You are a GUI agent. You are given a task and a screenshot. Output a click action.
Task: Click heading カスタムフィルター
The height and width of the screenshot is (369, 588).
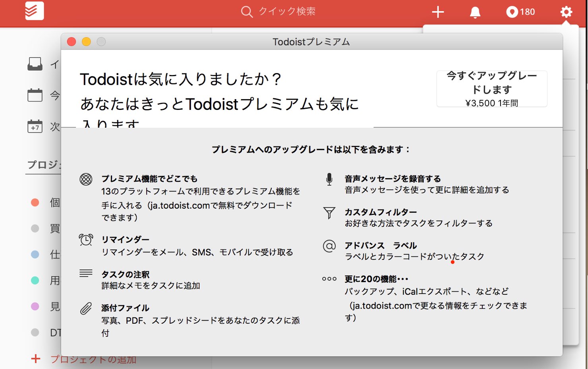[381, 212]
